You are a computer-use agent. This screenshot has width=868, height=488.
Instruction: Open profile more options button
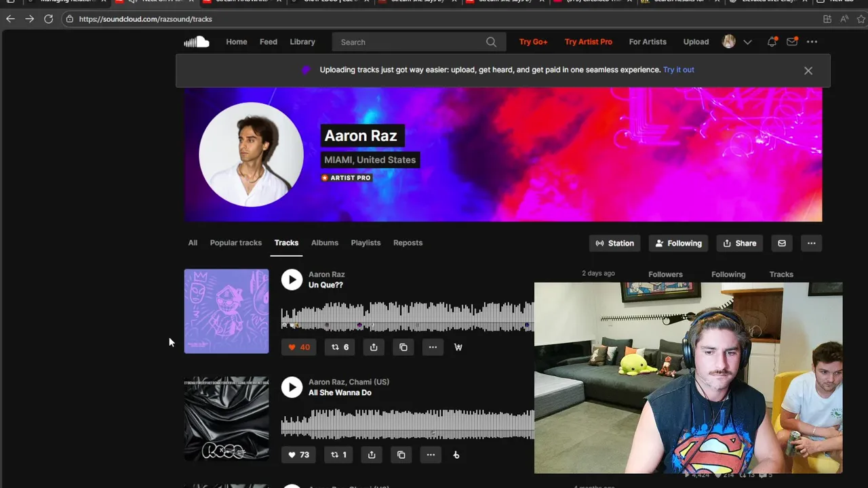pyautogui.click(x=811, y=243)
